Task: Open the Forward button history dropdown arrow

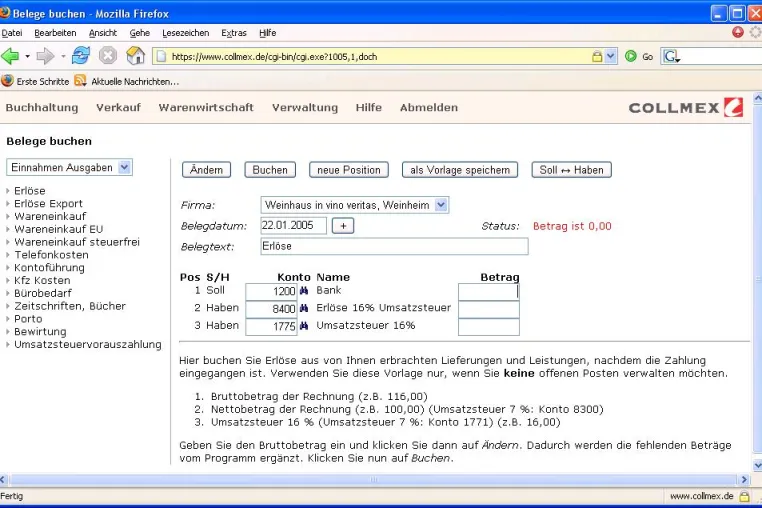Action: (63, 56)
